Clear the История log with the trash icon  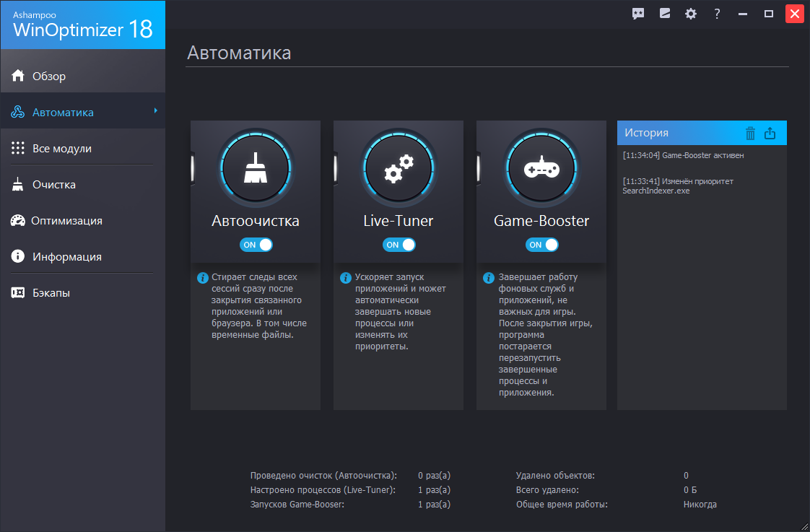[x=752, y=133]
